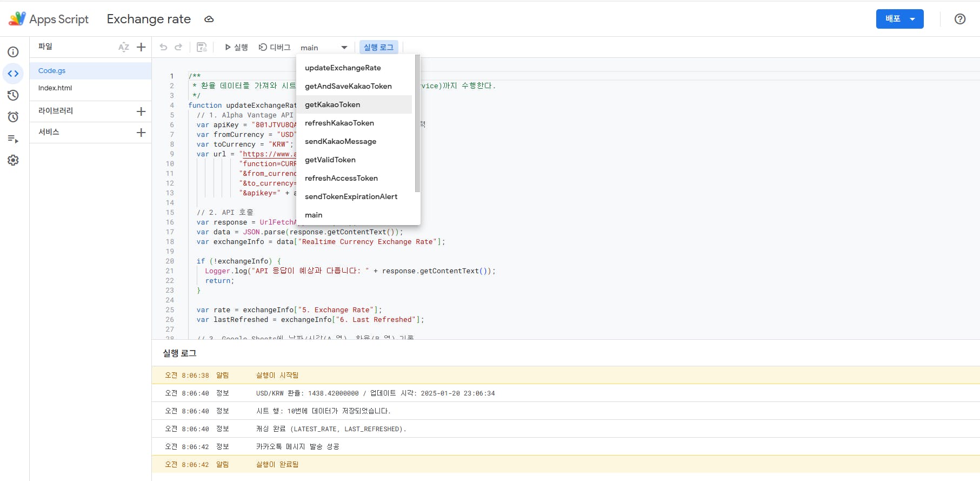Choose getKakaoToken from function list
The height and width of the screenshot is (481, 980).
(354, 104)
